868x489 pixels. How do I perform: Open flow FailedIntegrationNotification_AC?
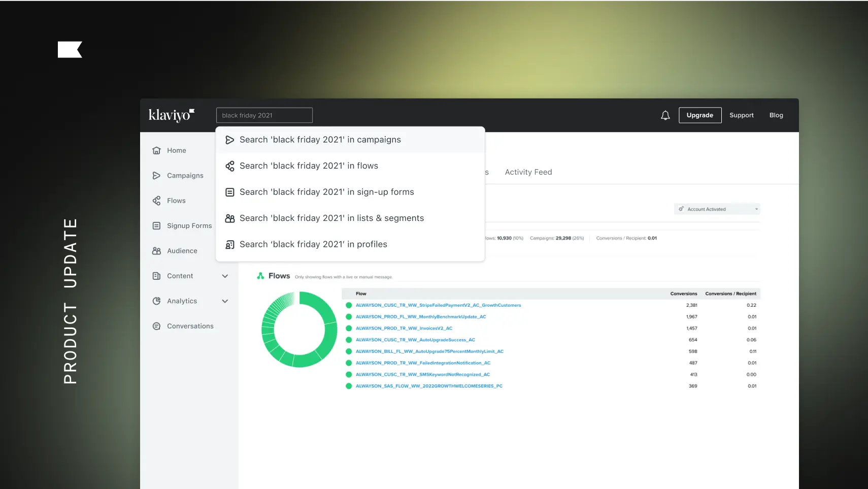coord(423,363)
